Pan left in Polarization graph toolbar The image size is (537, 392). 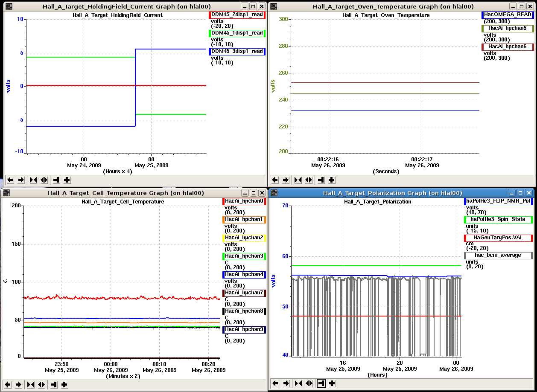pos(275,383)
